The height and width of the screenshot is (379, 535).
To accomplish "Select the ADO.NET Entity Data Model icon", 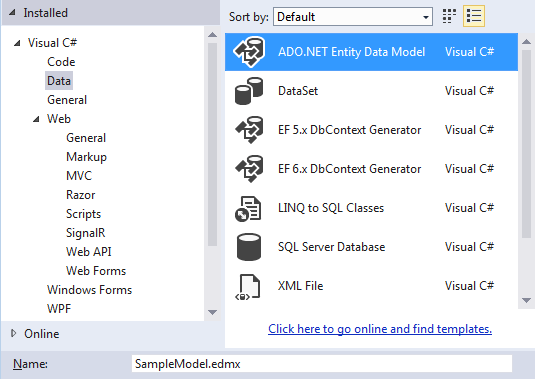I will click(249, 52).
